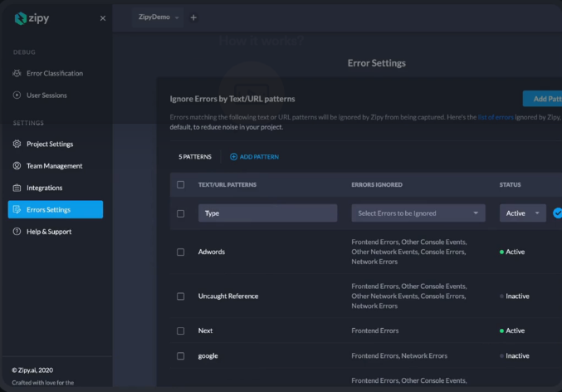
Task: Click the Help & Support question icon
Action: click(x=17, y=232)
